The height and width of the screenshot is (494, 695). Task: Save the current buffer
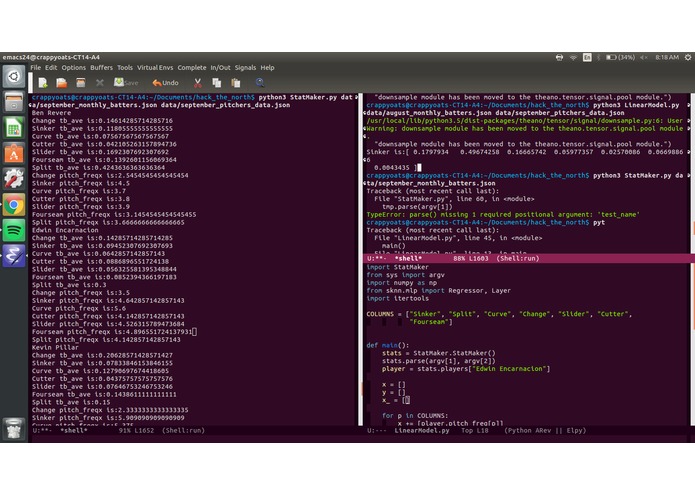click(126, 82)
